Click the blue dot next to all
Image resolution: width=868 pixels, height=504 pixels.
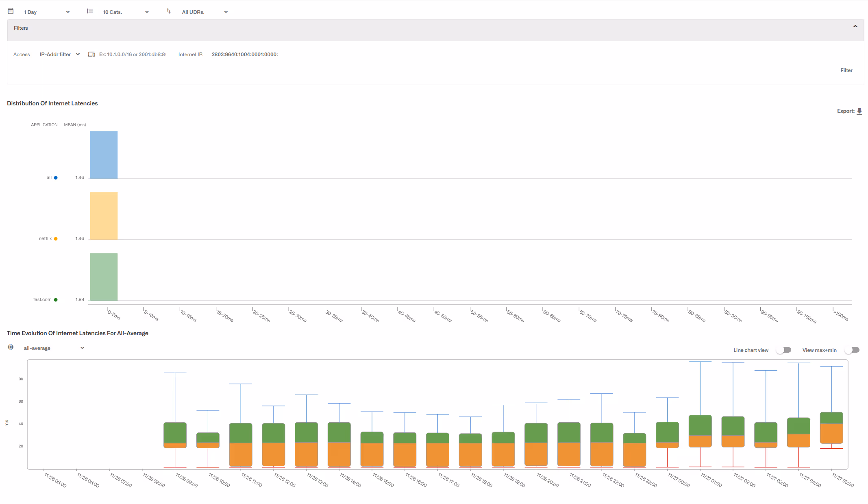click(56, 178)
